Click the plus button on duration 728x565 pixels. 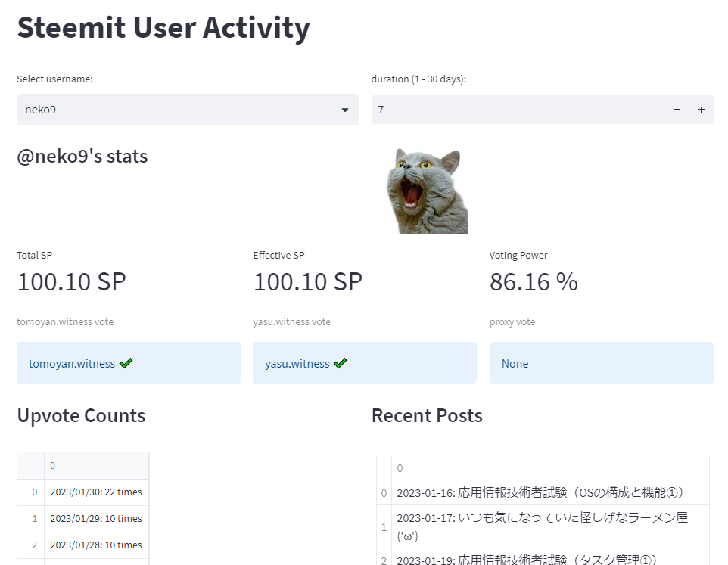pos(702,110)
